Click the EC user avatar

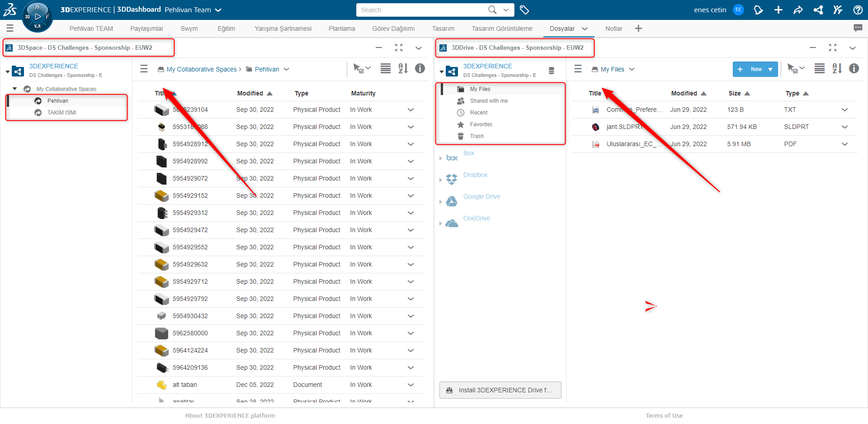coord(738,10)
